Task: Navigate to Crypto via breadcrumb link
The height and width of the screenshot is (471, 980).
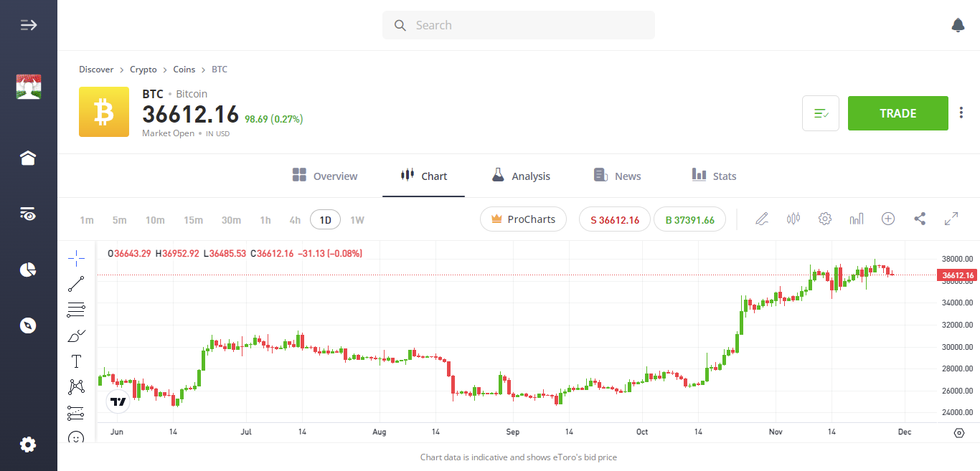Action: pos(143,69)
